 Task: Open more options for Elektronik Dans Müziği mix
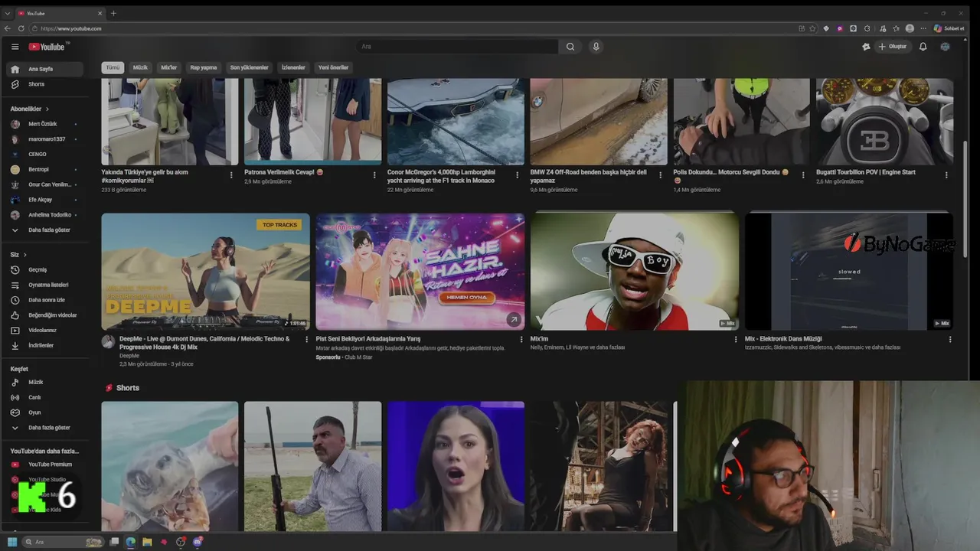(951, 339)
